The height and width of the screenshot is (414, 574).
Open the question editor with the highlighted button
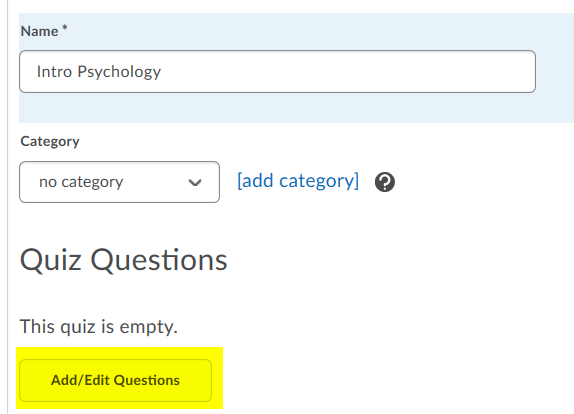[x=116, y=380]
